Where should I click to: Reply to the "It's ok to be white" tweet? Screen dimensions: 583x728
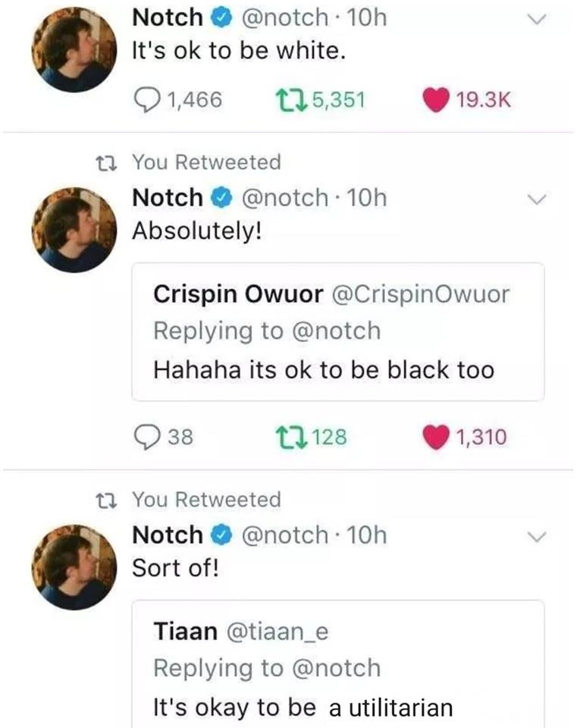[144, 100]
